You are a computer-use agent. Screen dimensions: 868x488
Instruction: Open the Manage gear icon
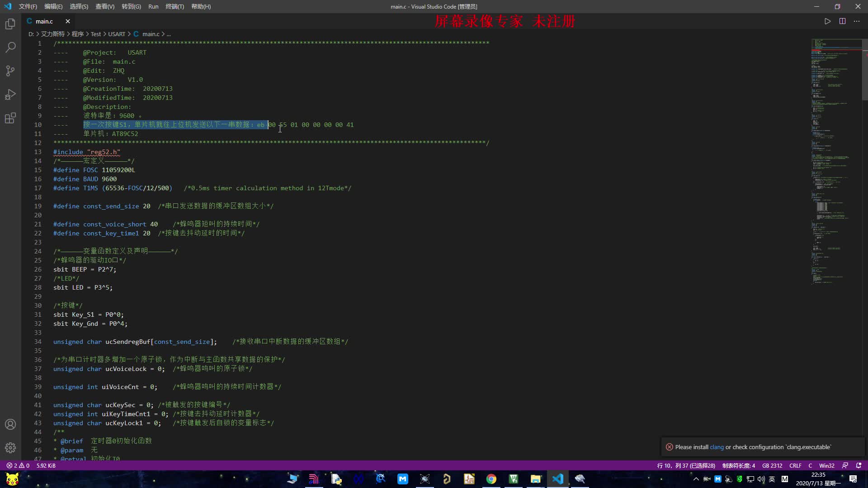click(x=10, y=448)
